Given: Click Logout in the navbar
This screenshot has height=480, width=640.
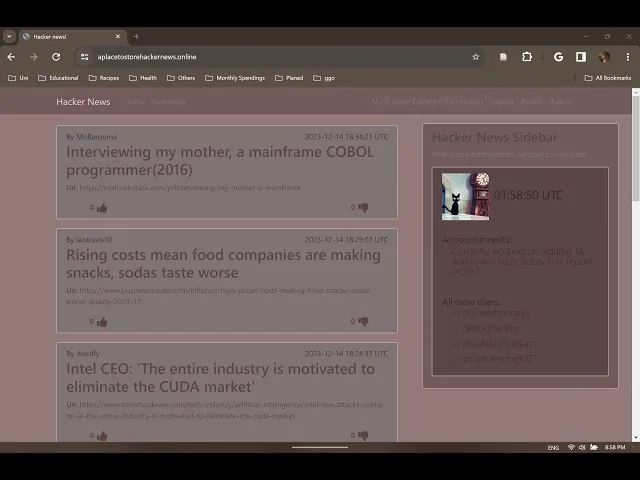Looking at the screenshot, I should coord(502,102).
